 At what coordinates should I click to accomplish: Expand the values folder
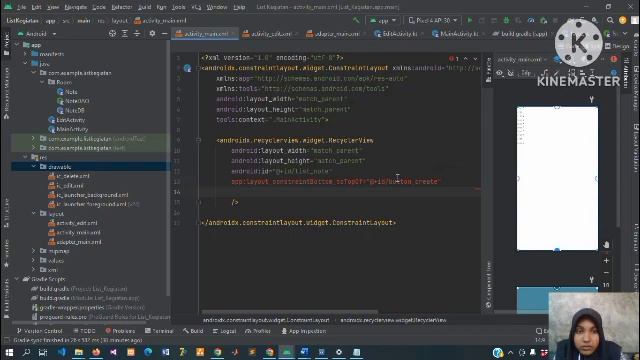[33, 260]
